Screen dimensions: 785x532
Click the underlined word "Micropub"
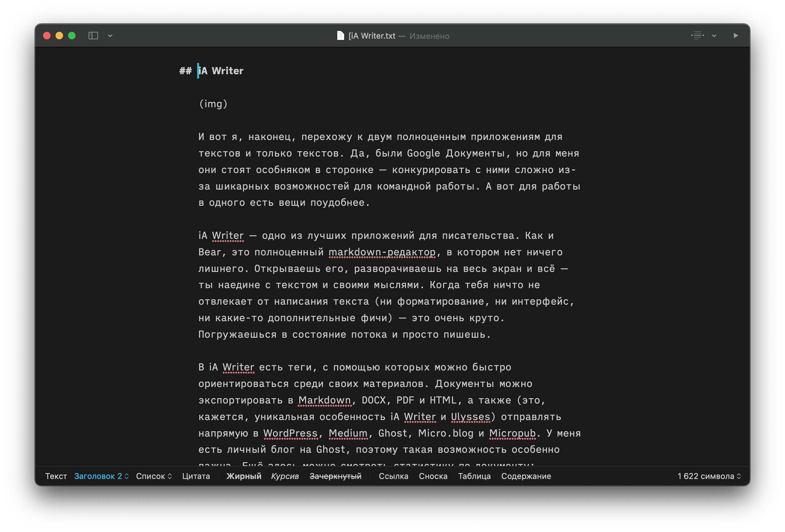coord(512,433)
